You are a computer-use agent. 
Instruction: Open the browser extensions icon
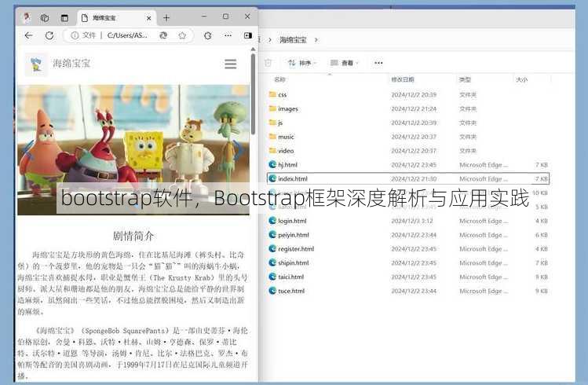point(208,35)
